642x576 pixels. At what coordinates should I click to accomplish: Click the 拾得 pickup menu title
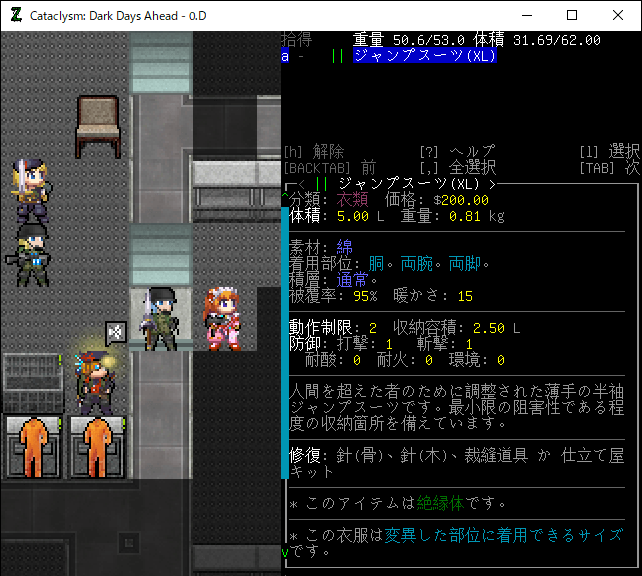(x=297, y=40)
